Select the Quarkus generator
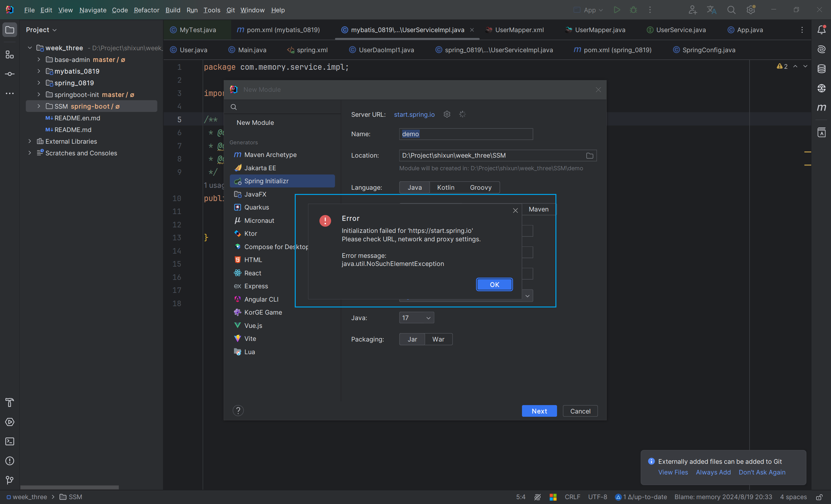The image size is (831, 504). (282, 207)
